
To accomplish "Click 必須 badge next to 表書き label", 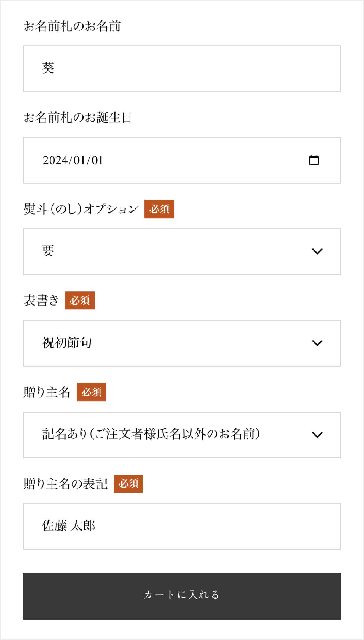I will 80,300.
